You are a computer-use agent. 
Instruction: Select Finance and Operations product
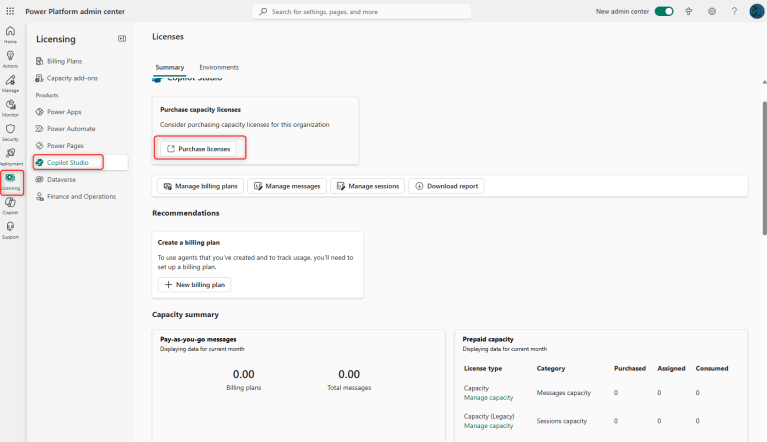pos(81,197)
